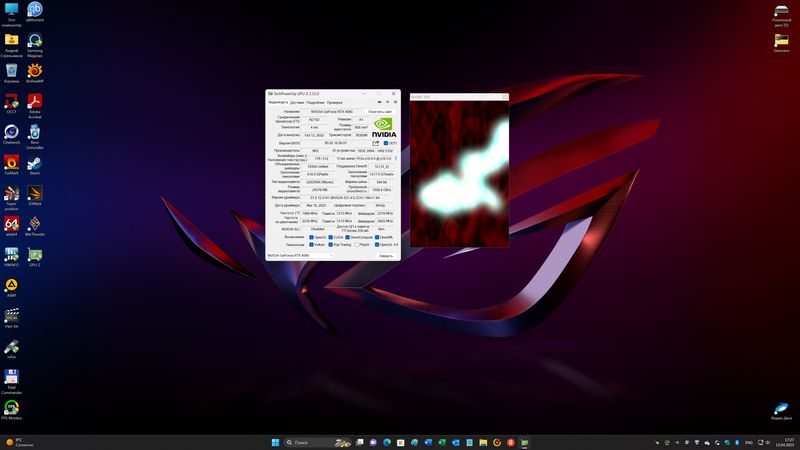This screenshot has width=800, height=450.
Task: Switch to the Validation tab in GPU-Z
Action: pyautogui.click(x=335, y=103)
